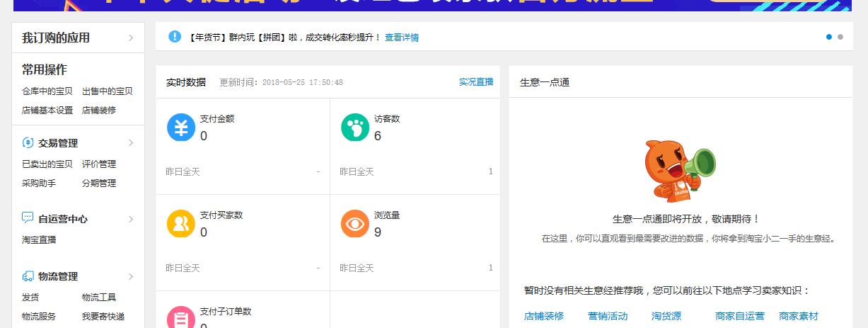This screenshot has height=328, width=868.
Task: Open 店铺装修 in 常用操作 sidebar
Action: (99, 111)
